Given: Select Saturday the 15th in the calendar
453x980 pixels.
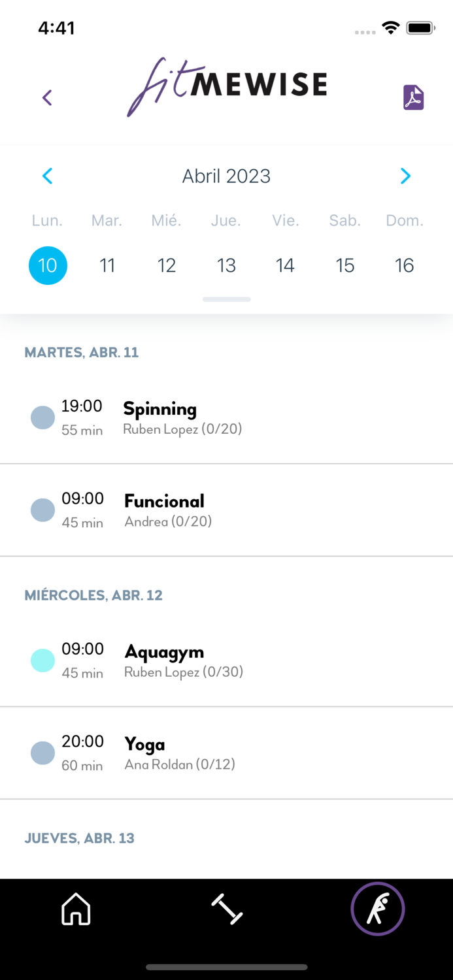Looking at the screenshot, I should coord(345,265).
